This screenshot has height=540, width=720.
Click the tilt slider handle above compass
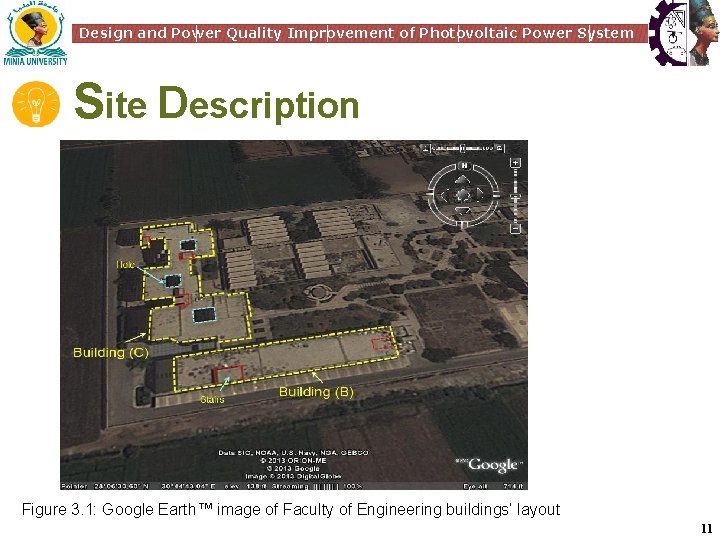pyautogui.click(x=463, y=148)
